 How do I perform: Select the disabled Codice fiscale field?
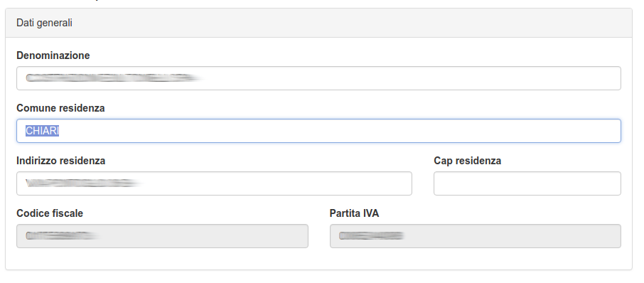[162, 236]
